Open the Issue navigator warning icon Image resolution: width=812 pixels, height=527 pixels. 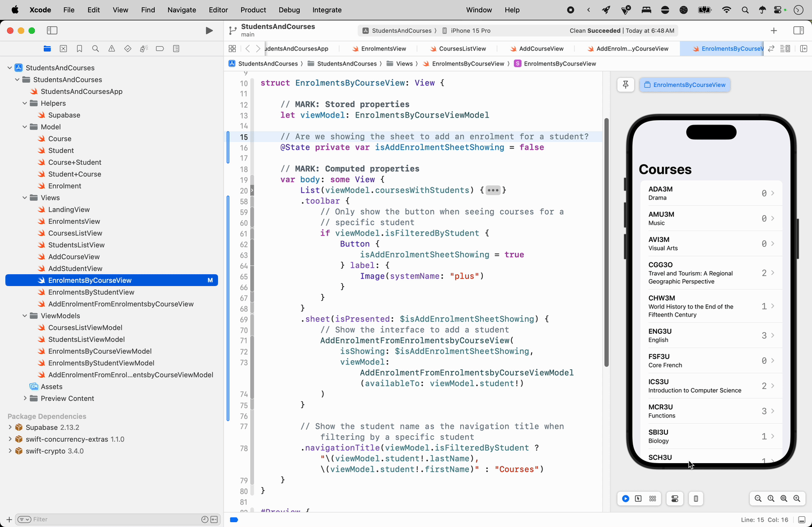pos(112,49)
